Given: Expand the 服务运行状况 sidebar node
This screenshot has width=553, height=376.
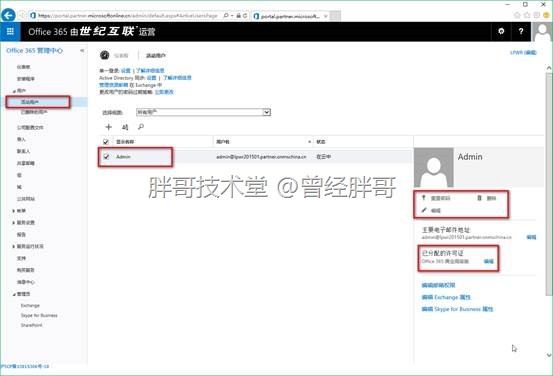Looking at the screenshot, I should pos(14,247).
